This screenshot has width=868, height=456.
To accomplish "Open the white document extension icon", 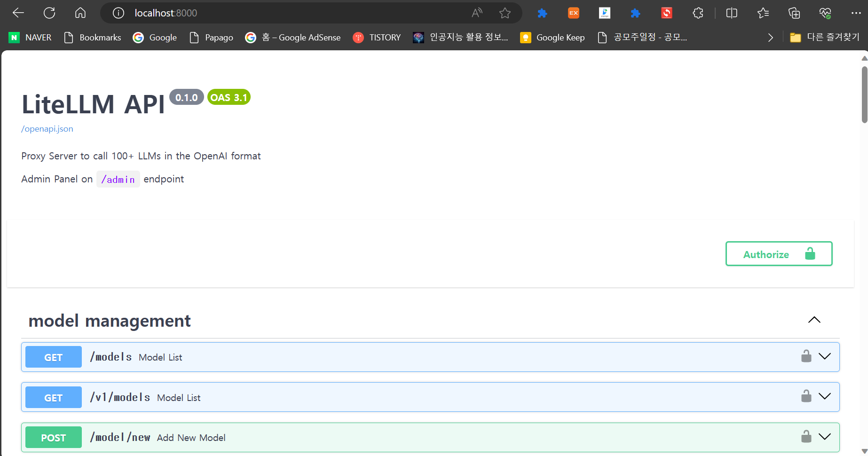I will point(605,13).
